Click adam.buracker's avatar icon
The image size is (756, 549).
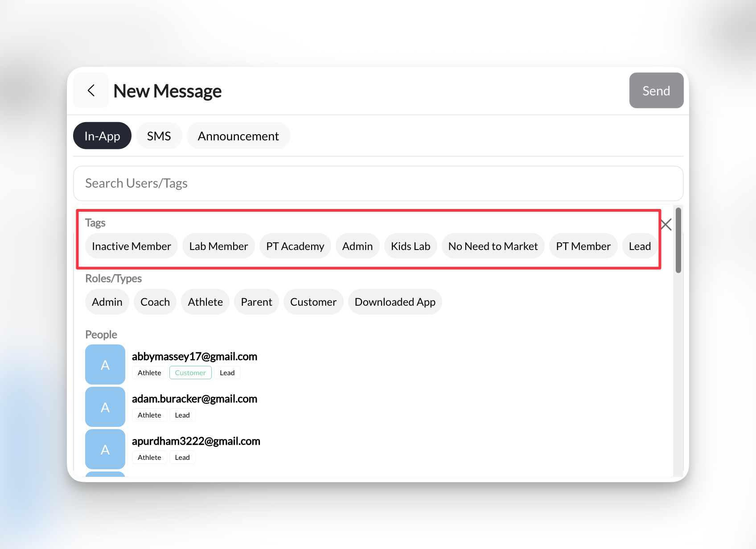(x=105, y=406)
